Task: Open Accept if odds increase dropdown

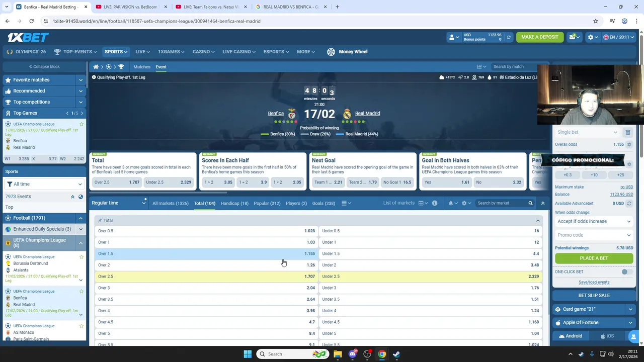Action: (x=594, y=221)
